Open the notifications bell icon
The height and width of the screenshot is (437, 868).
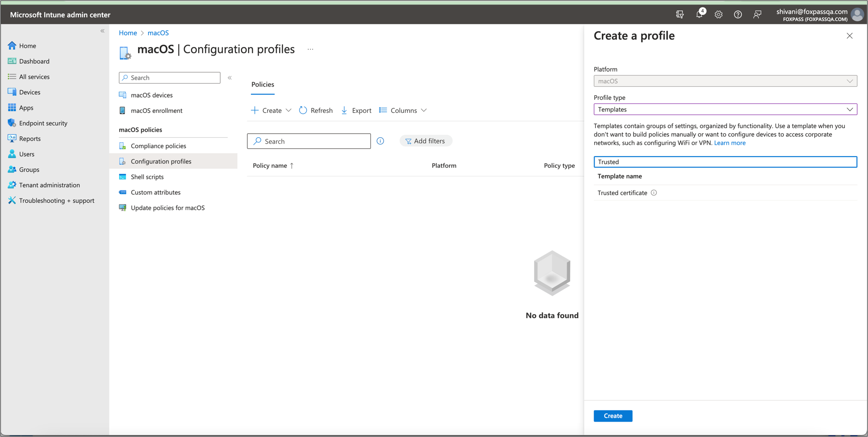(699, 14)
